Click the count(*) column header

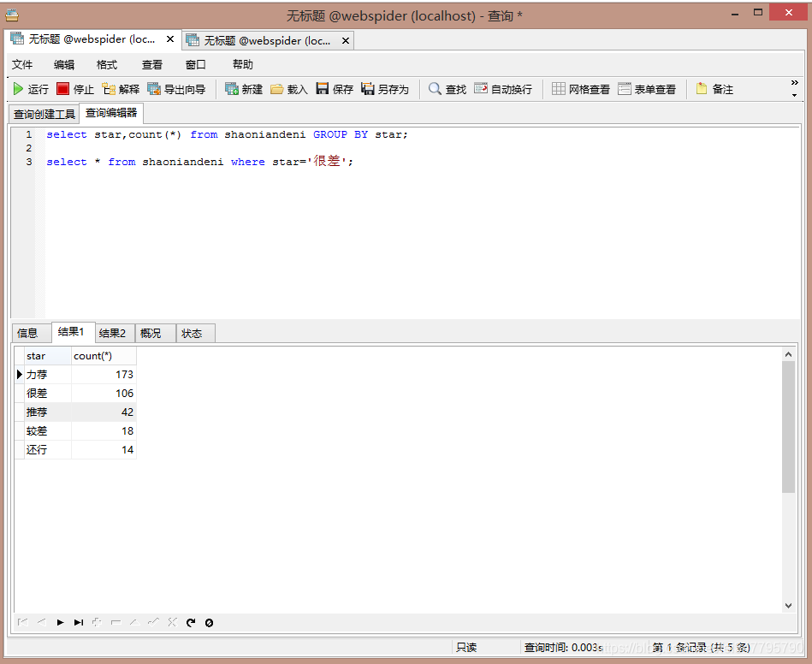tap(104, 356)
